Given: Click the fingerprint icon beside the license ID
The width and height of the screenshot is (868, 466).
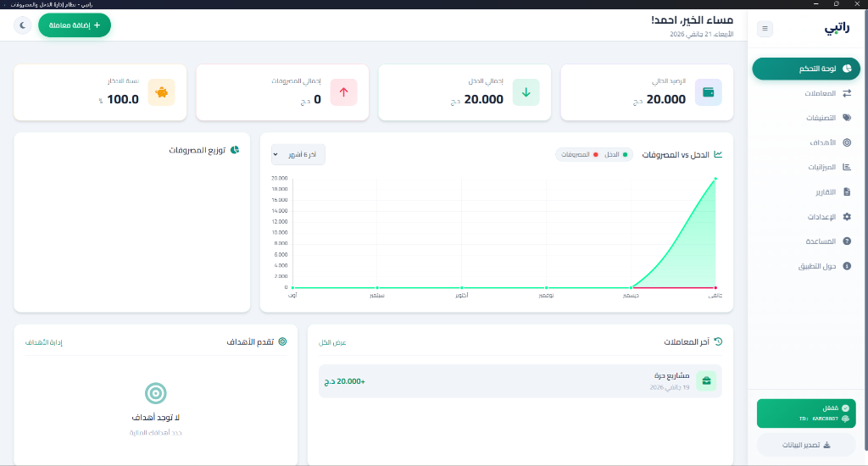Looking at the screenshot, I should pos(845,419).
